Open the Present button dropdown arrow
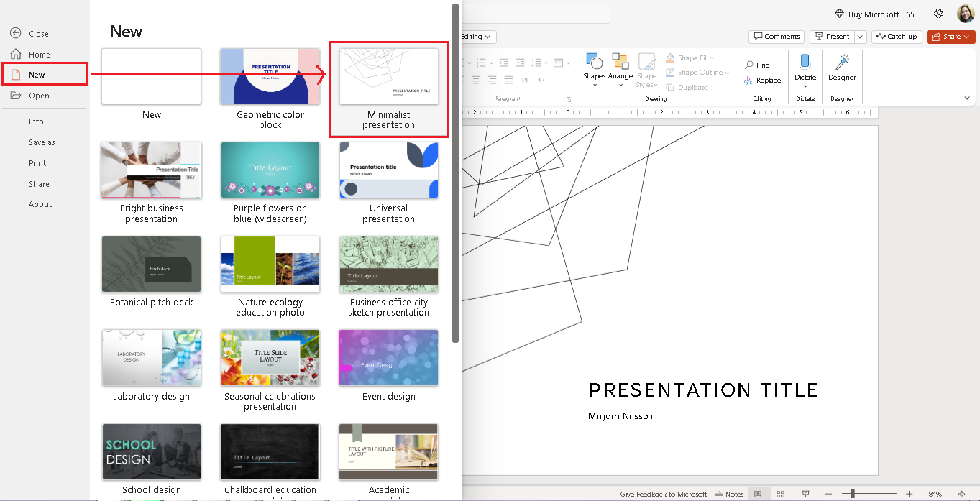Screen dimensions: 980x501 (x=861, y=36)
